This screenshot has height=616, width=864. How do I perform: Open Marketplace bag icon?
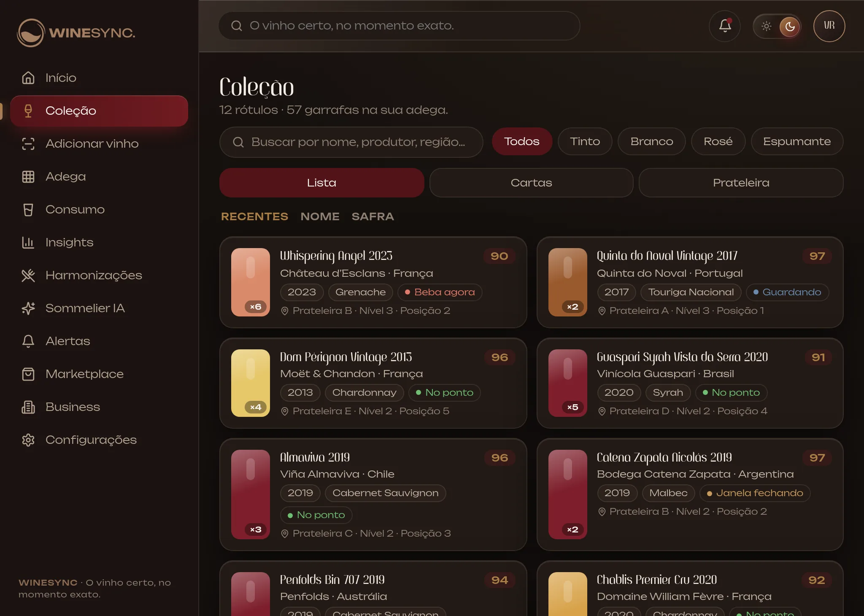click(28, 374)
